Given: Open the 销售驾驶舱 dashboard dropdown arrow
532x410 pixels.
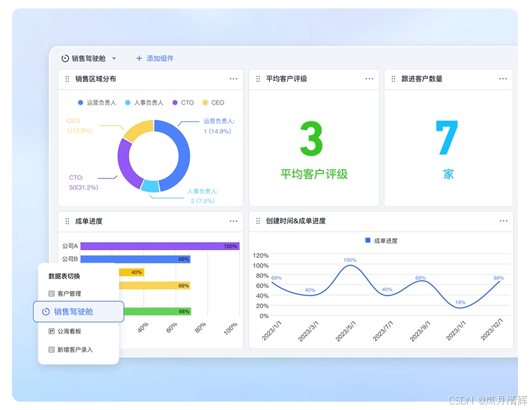Looking at the screenshot, I should pos(114,58).
